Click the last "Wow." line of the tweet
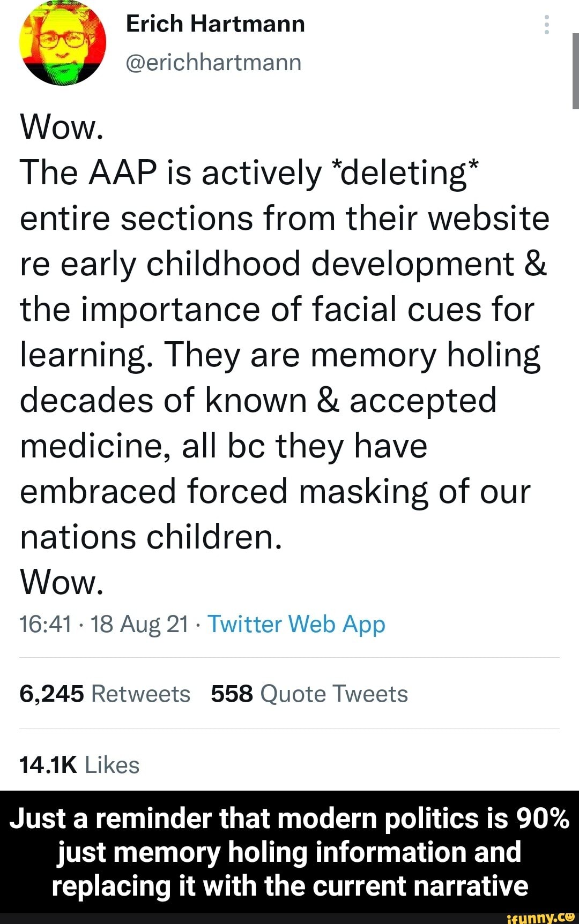This screenshot has height=924, width=579. [x=61, y=582]
